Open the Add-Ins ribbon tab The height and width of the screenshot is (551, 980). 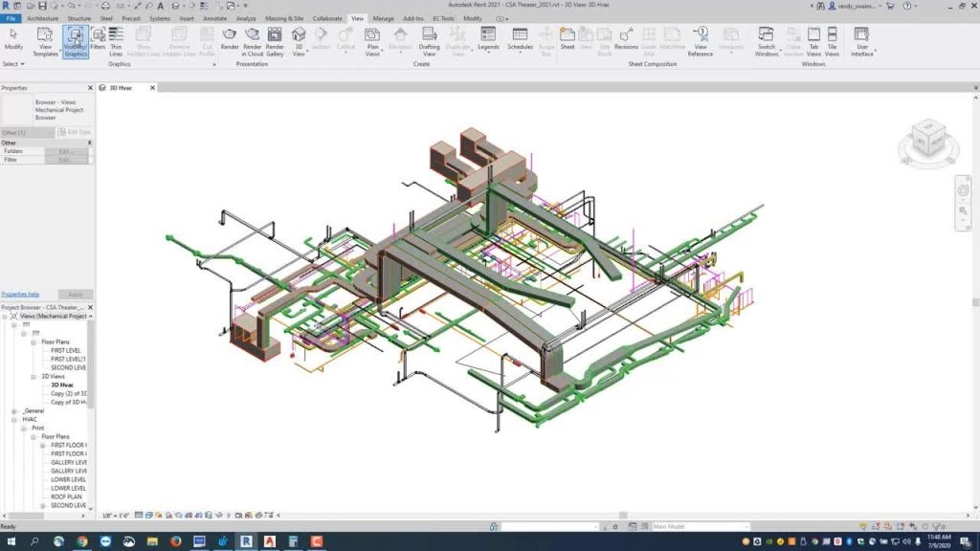coord(413,19)
